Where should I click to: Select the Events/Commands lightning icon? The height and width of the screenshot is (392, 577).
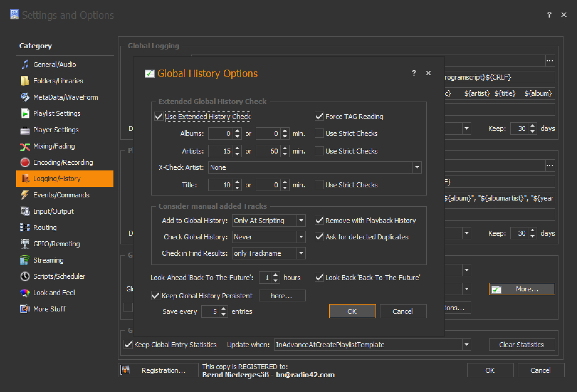(x=25, y=195)
